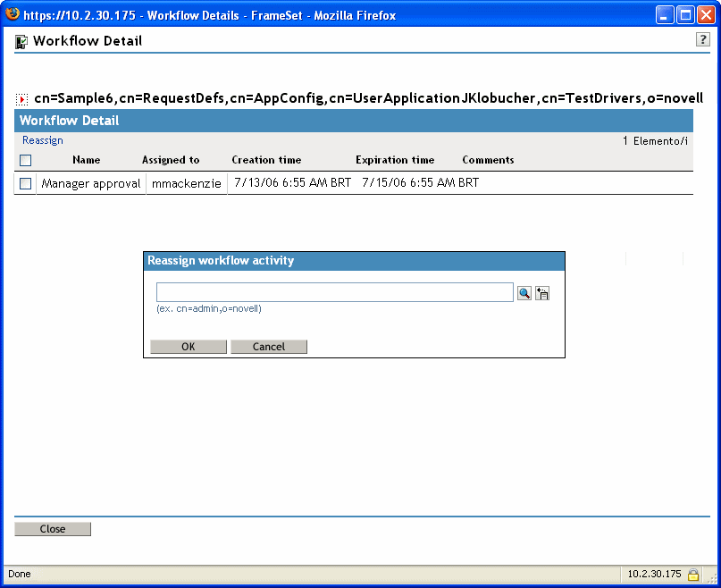The image size is (721, 588).
Task: Click the Expiration time column header
Action: (395, 160)
